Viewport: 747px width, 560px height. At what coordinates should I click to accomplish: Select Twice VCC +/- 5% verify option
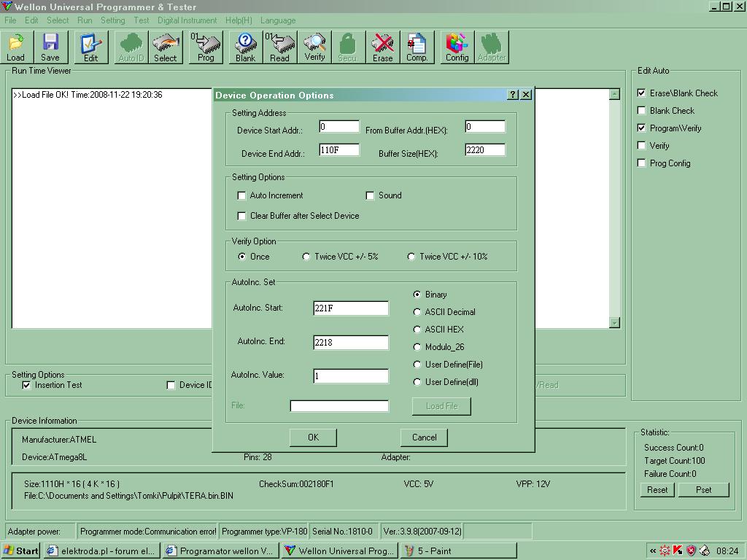pyautogui.click(x=306, y=257)
